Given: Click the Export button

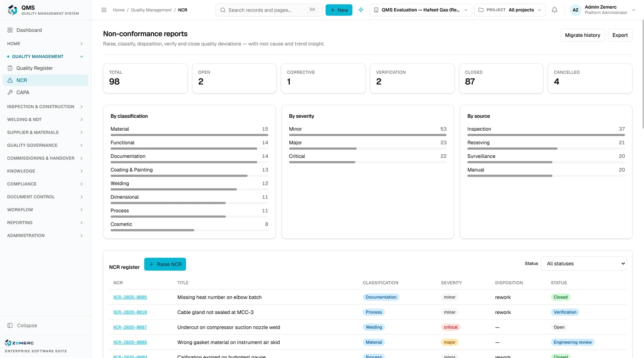Looking at the screenshot, I should [x=620, y=35].
